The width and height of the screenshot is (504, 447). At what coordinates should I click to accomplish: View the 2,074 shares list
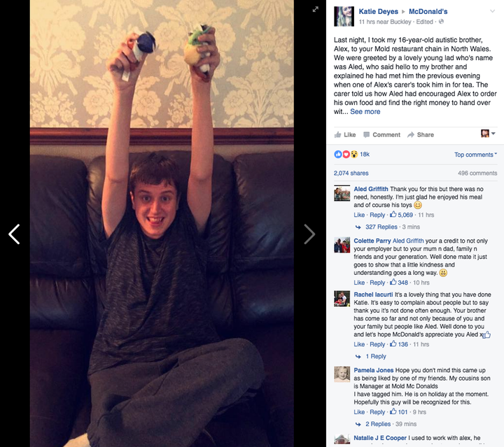[x=351, y=173]
